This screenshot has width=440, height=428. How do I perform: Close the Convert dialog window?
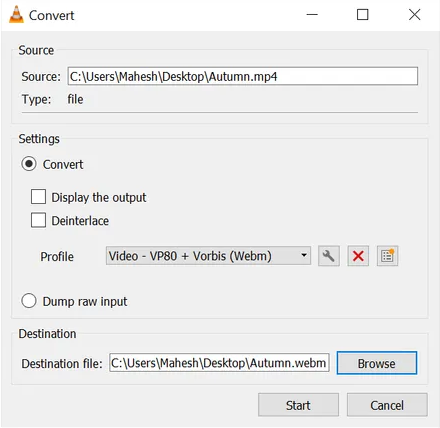pos(414,15)
